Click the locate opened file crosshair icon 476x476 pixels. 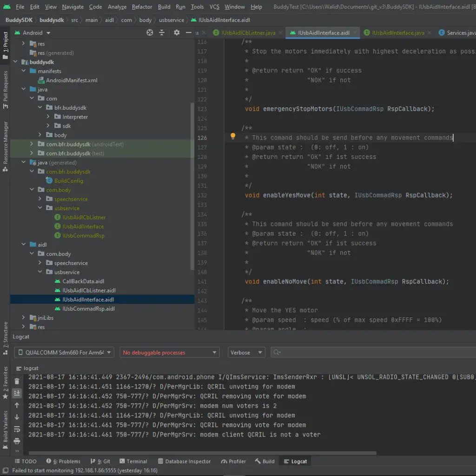pos(150,33)
